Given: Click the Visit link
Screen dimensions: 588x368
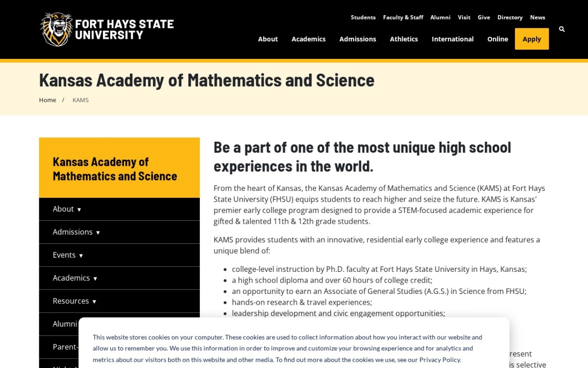Looking at the screenshot, I should 464,17.
